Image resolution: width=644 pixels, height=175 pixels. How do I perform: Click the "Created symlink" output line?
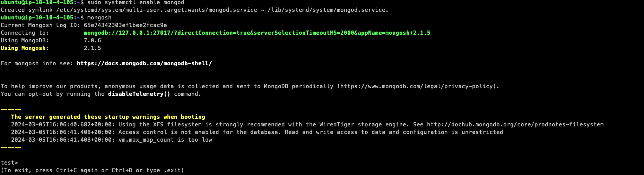(194, 10)
